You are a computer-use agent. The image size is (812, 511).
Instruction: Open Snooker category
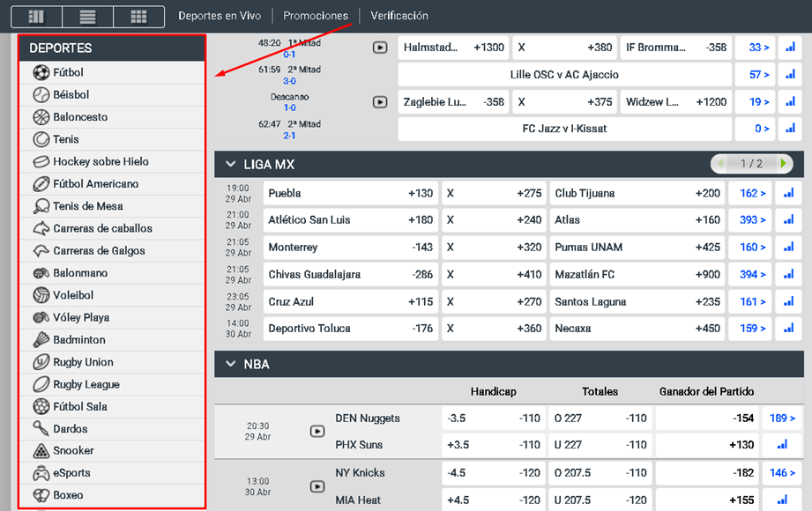coord(112,450)
